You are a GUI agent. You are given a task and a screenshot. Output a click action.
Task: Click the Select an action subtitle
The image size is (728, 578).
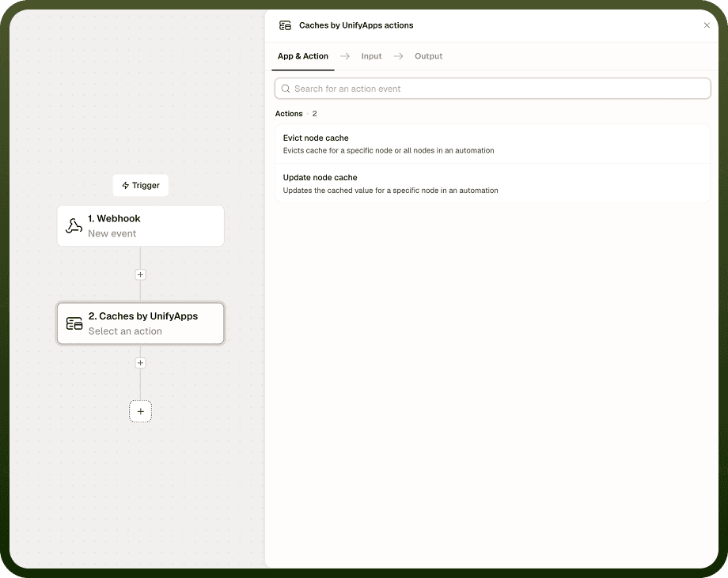click(125, 331)
